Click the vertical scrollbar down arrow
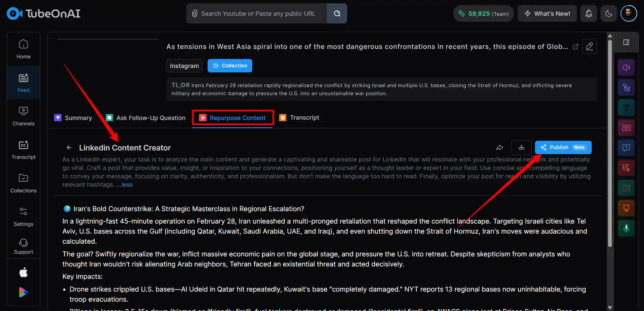This screenshot has height=311, width=644. [610, 307]
